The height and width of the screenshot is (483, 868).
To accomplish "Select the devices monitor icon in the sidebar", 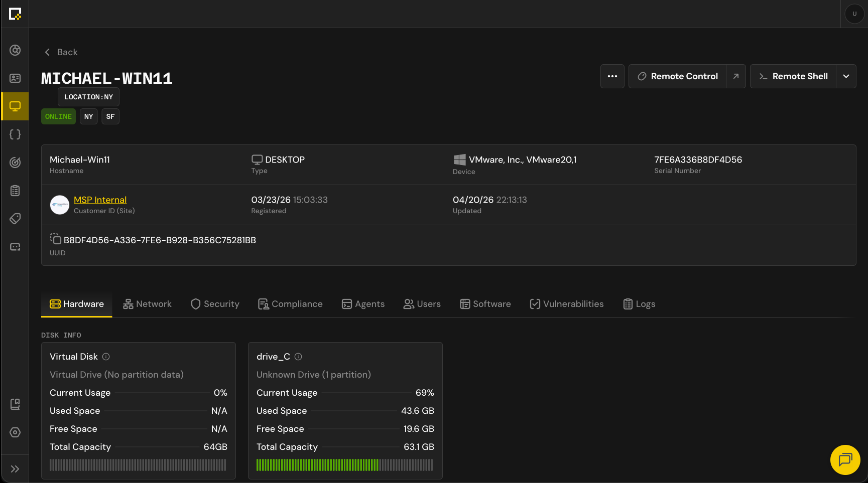I will tap(15, 106).
